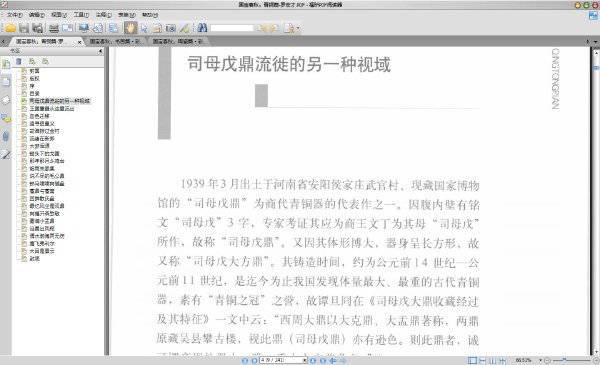Open the zoom percentage dropdown
600x365 pixels.
click(540, 360)
